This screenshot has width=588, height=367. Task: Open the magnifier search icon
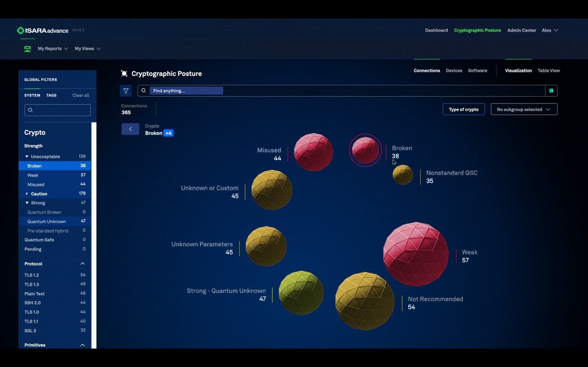tap(143, 91)
